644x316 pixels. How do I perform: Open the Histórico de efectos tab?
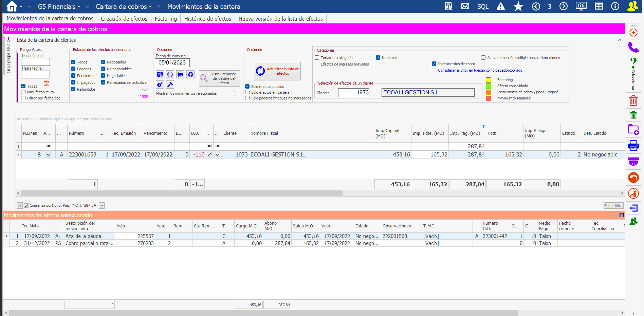point(207,19)
